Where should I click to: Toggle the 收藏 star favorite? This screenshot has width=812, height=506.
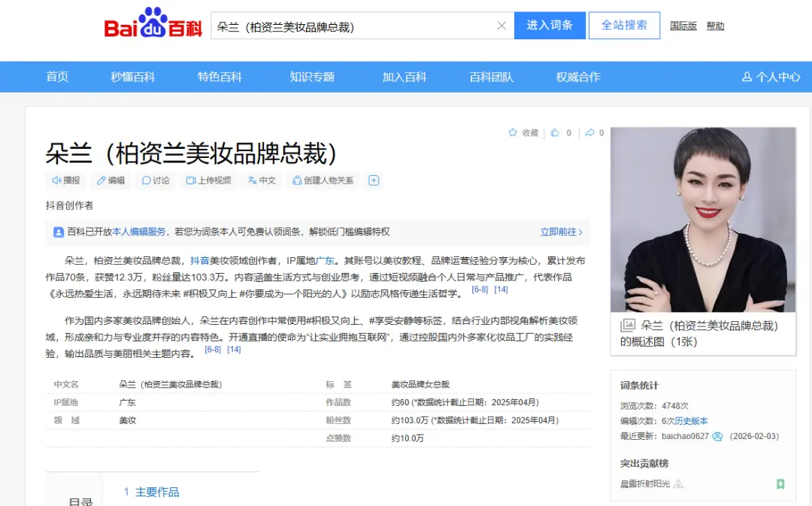pyautogui.click(x=513, y=133)
